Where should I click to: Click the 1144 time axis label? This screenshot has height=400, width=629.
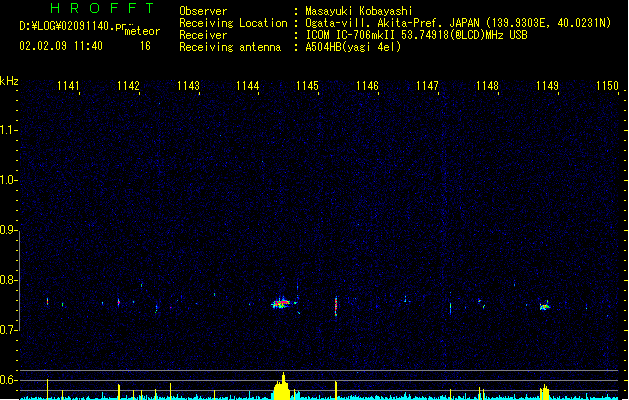[248, 86]
